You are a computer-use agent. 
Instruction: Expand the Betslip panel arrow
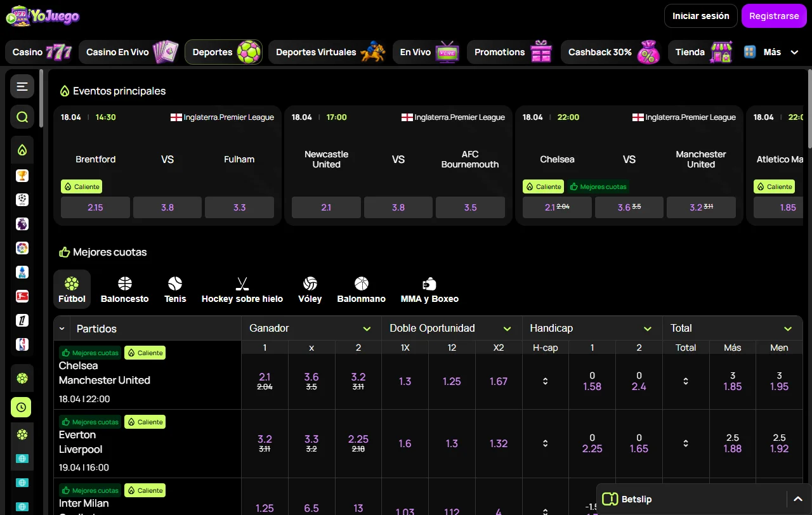pyautogui.click(x=798, y=499)
